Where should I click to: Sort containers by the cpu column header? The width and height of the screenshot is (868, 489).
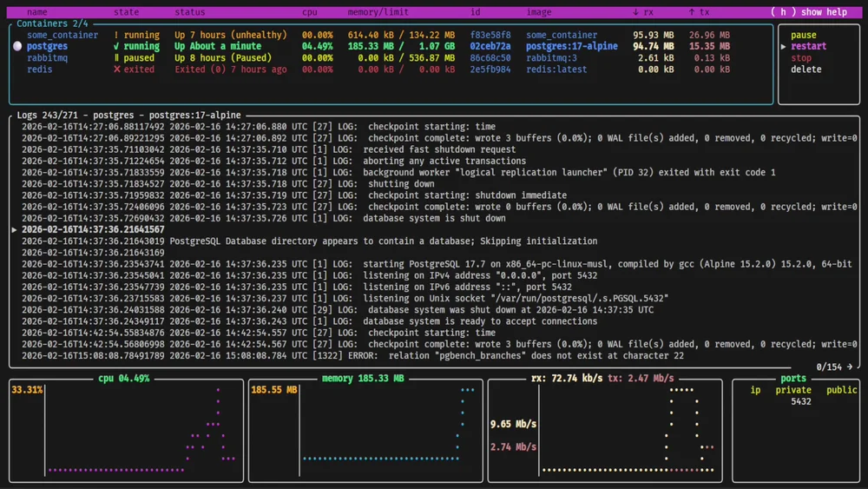310,12
